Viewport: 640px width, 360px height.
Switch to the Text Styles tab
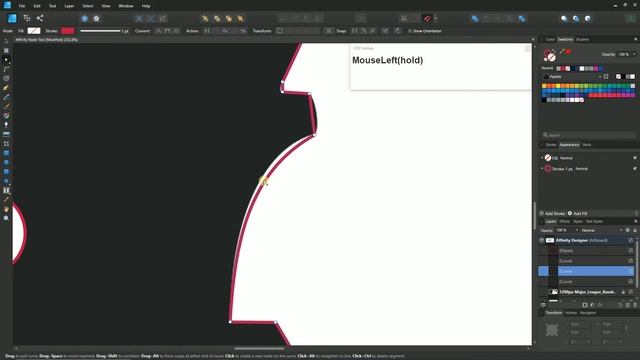594,222
